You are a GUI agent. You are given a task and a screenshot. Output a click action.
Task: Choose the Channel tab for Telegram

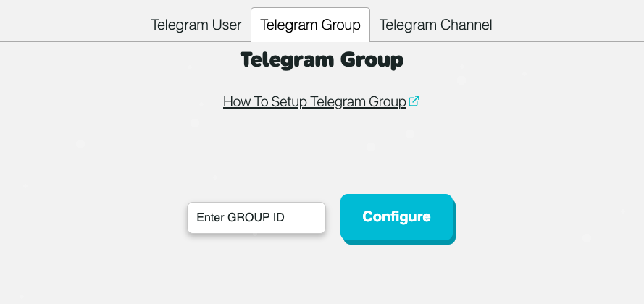[435, 25]
